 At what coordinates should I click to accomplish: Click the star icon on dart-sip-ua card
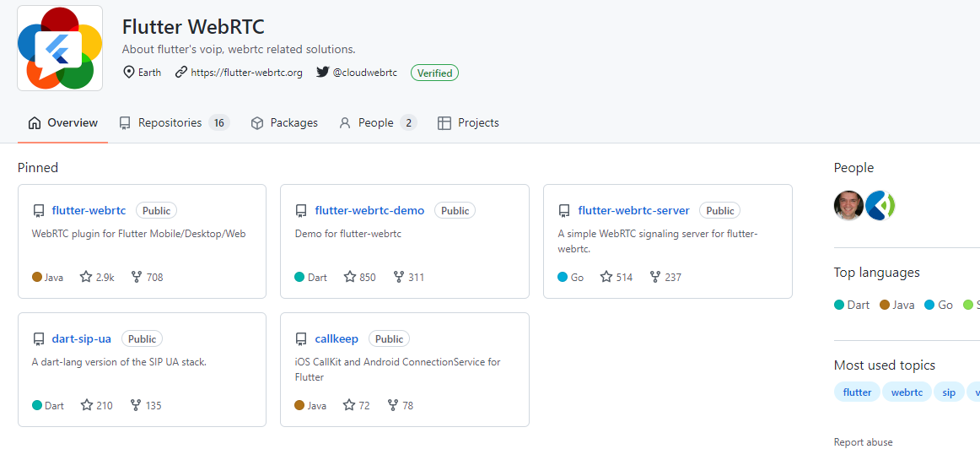[x=87, y=405]
